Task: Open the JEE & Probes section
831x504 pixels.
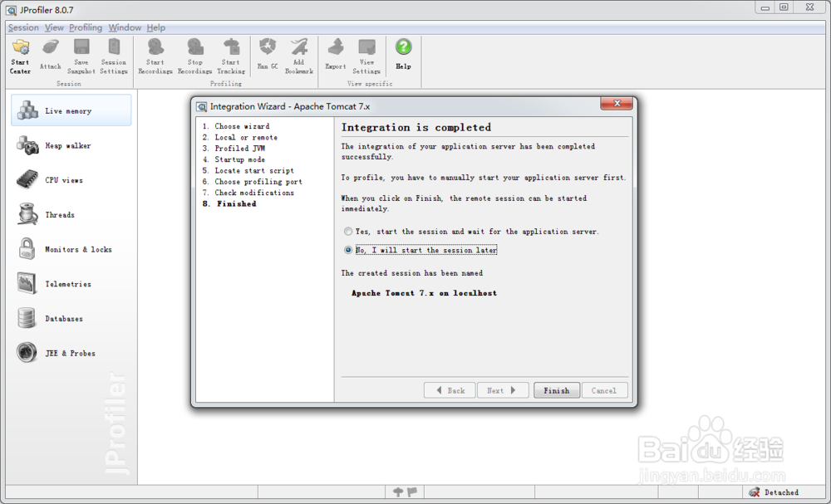Action: [x=71, y=353]
